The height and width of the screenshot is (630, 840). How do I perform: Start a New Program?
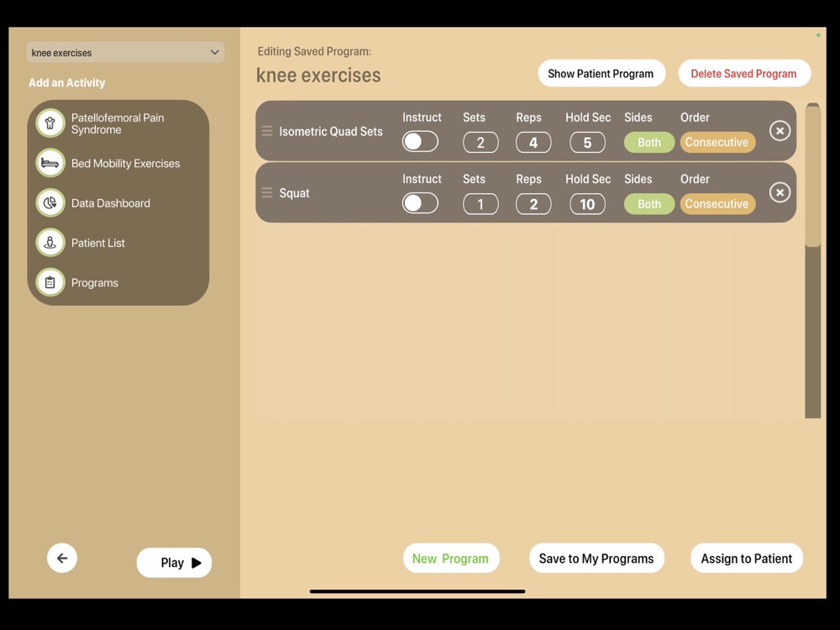coord(451,559)
